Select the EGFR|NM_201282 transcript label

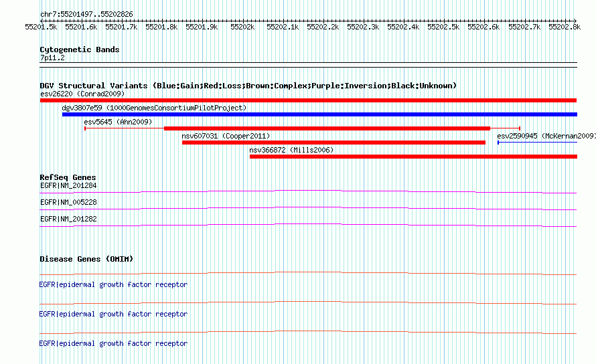click(x=68, y=219)
